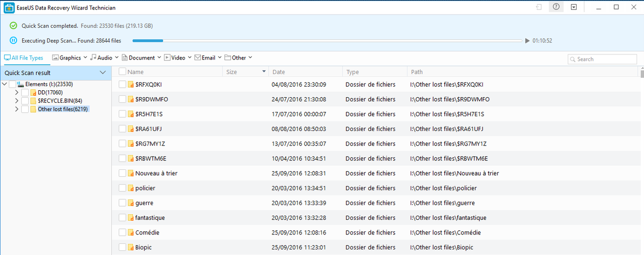Toggle the select-all checkbox in Name header
The width and height of the screenshot is (644, 255).
click(x=123, y=72)
